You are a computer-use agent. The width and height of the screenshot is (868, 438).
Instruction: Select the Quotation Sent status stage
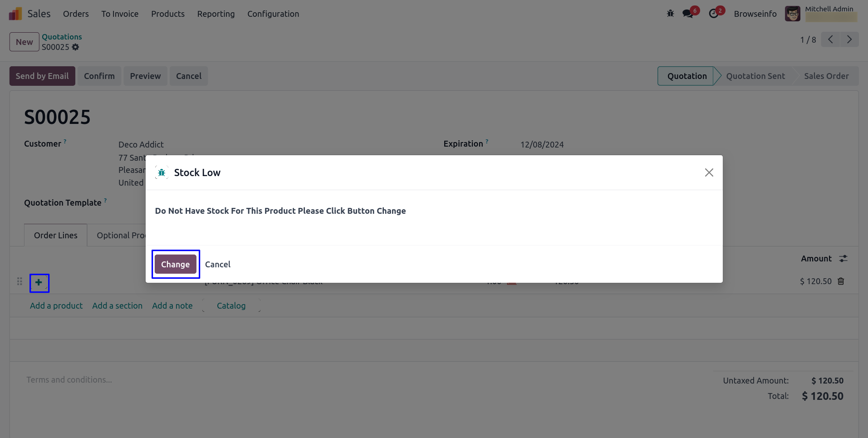pyautogui.click(x=755, y=76)
